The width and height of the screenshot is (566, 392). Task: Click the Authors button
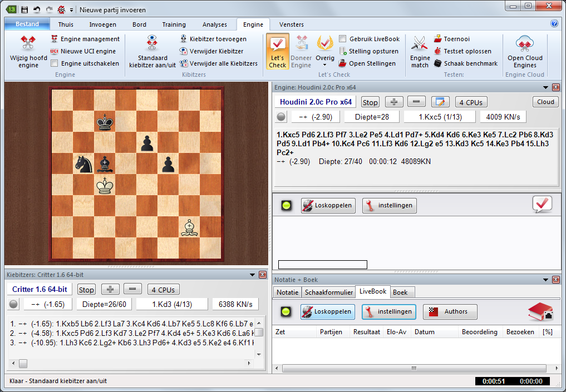point(450,312)
